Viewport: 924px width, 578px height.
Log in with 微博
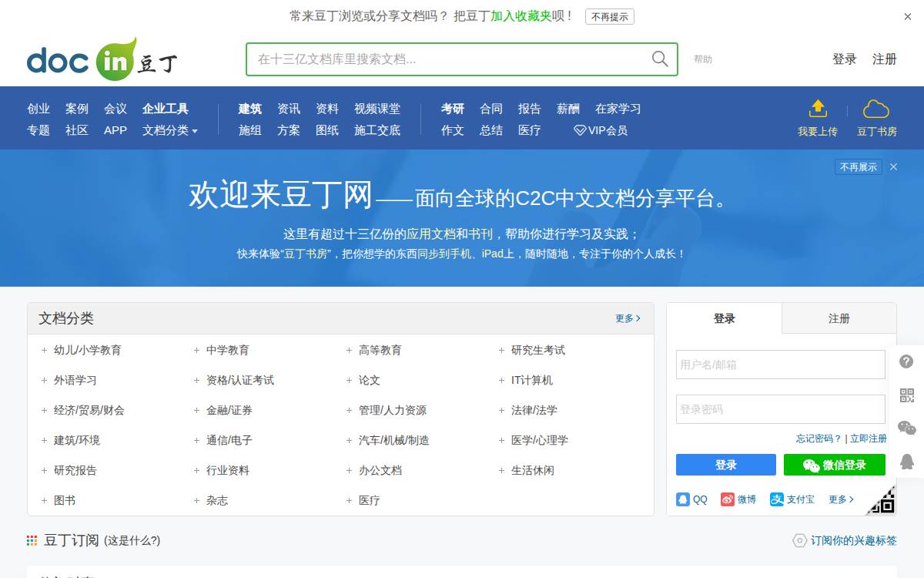738,499
